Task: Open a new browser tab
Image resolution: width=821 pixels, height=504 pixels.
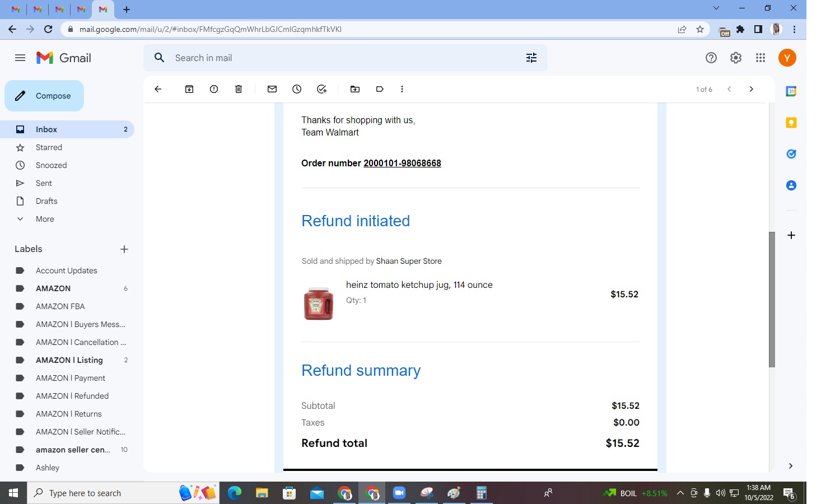Action: 127,10
